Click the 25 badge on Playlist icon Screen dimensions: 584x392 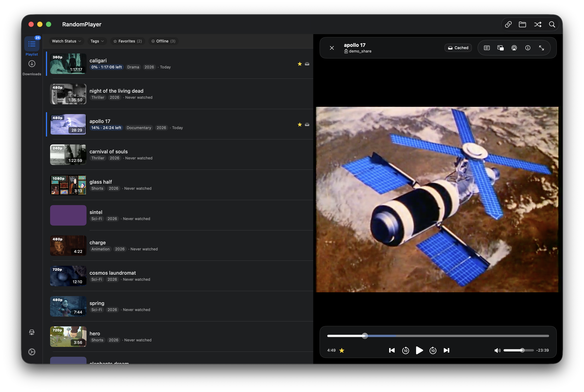tap(38, 38)
